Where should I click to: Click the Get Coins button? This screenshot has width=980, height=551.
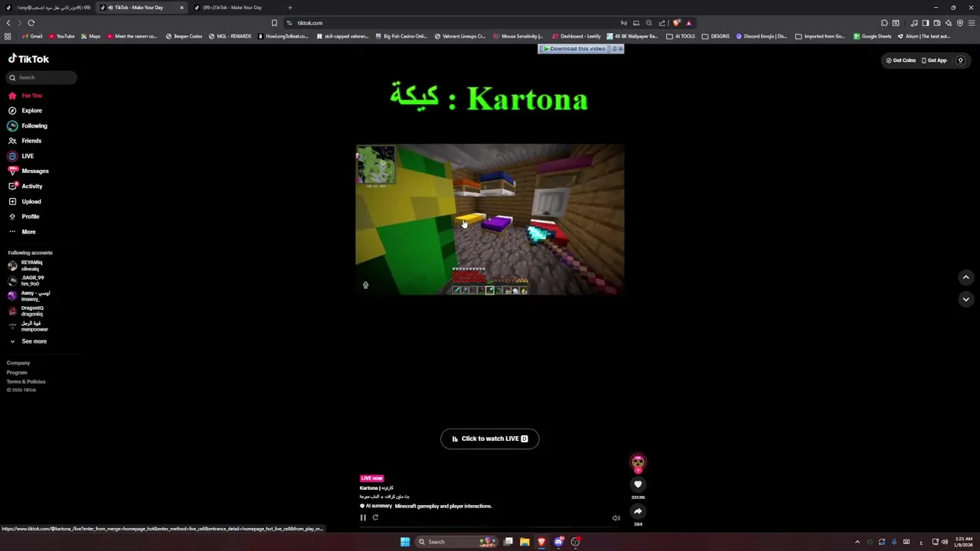901,60
